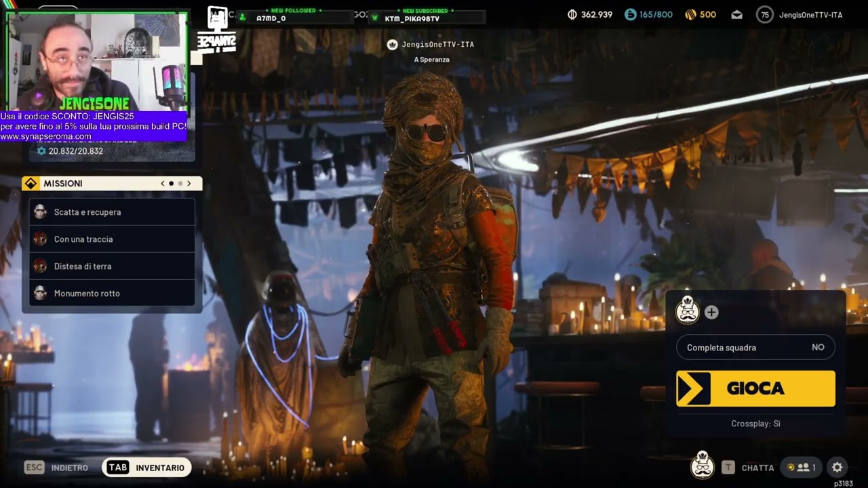
Task: Click the MISSIONI header diamond icon
Action: tap(31, 184)
